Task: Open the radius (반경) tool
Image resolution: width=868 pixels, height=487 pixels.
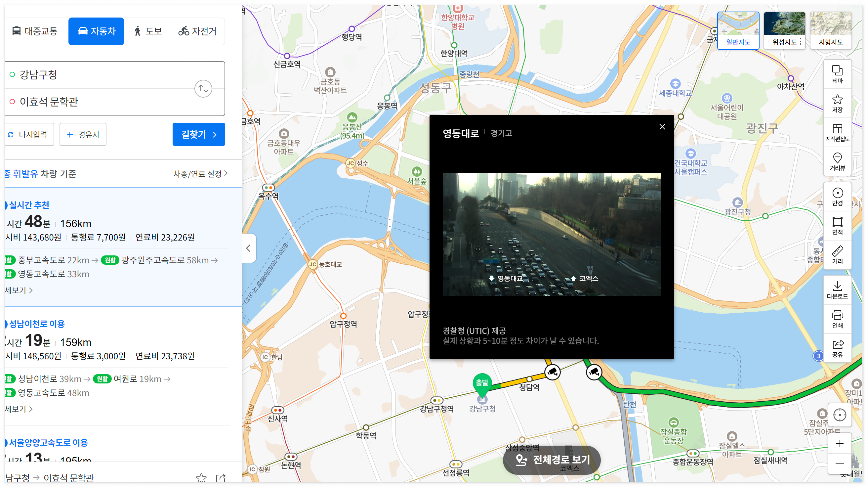Action: 838,197
